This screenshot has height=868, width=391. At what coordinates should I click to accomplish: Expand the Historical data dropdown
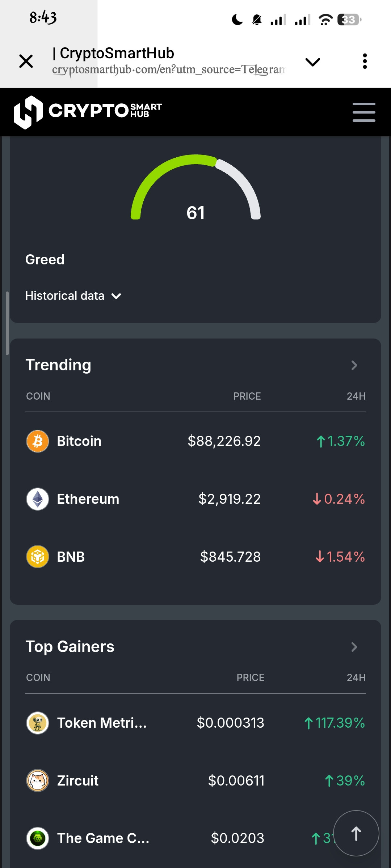coord(73,296)
